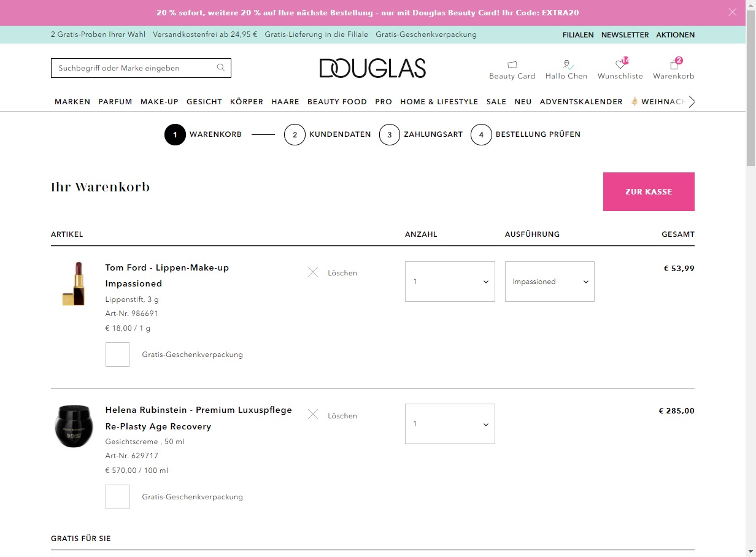Screen dimensions: 756x557
Task: Click the Gratis-Geschenkverpackung label for Tom Ford
Action: click(x=193, y=355)
